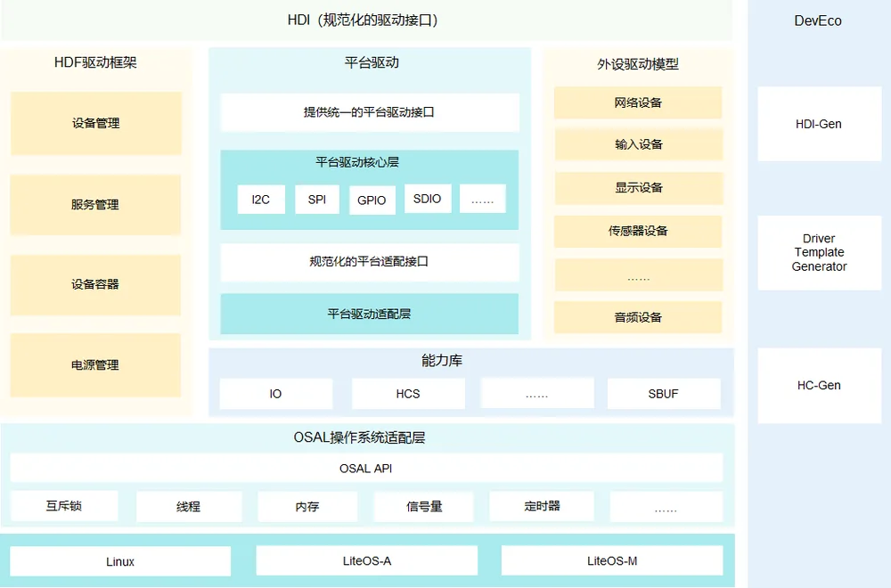
Task: Select the GPIO box
Action: point(372,200)
